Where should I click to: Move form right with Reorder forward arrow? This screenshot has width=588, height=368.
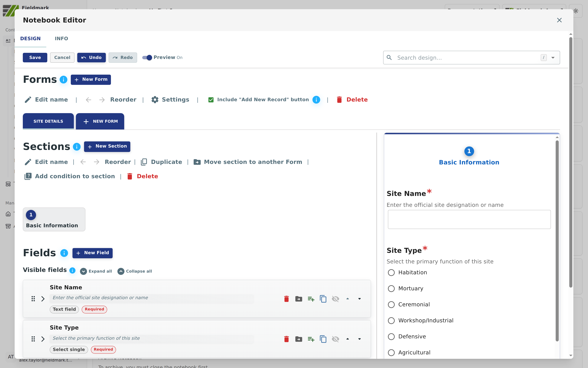102,100
